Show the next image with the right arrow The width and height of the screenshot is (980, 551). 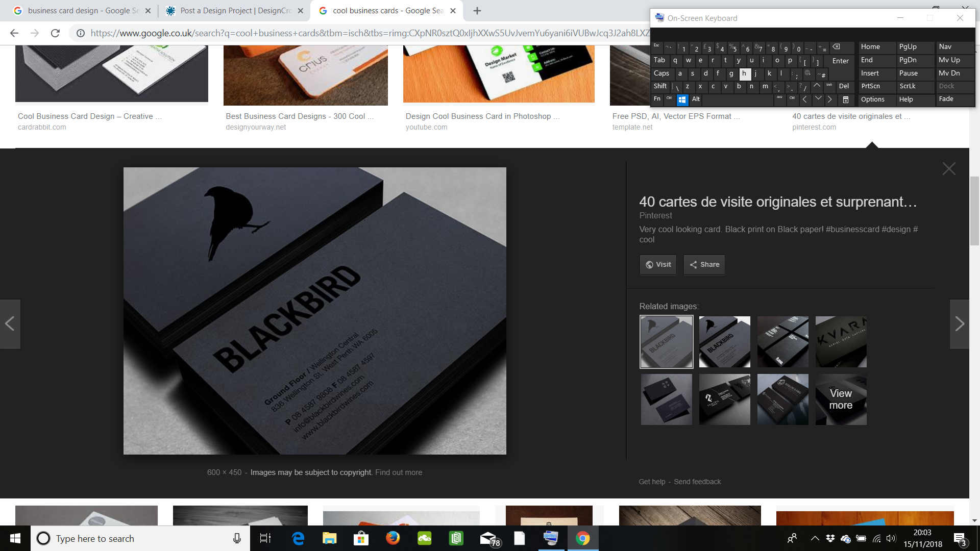(959, 324)
